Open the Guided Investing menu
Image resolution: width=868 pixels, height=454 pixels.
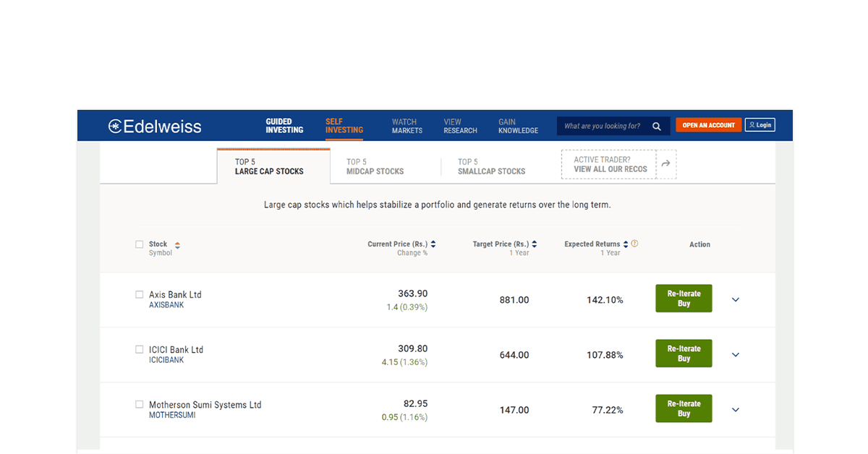tap(284, 126)
